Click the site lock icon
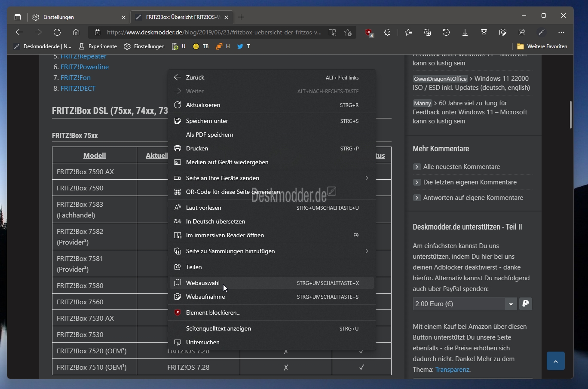The width and height of the screenshot is (588, 389). (x=98, y=32)
